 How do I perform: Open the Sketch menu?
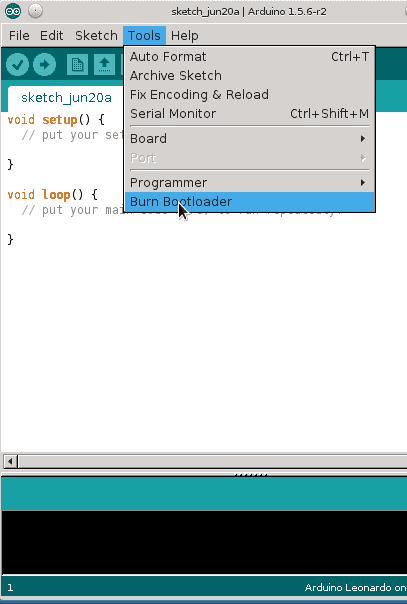(x=96, y=35)
